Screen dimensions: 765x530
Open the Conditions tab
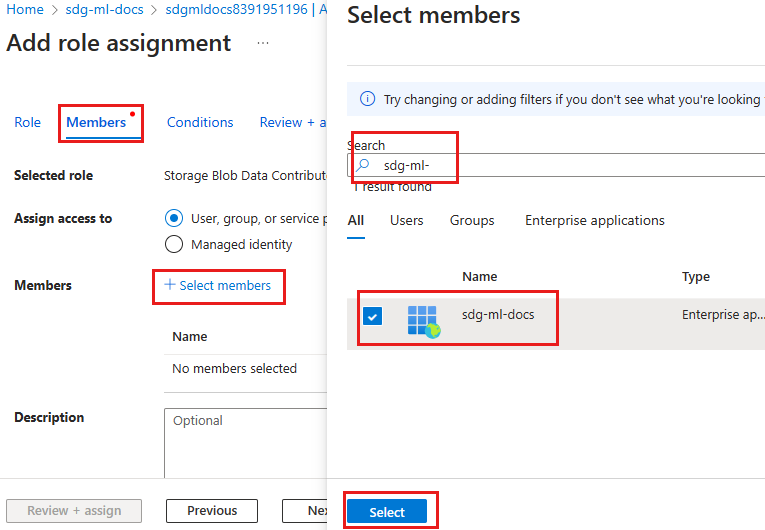click(200, 122)
